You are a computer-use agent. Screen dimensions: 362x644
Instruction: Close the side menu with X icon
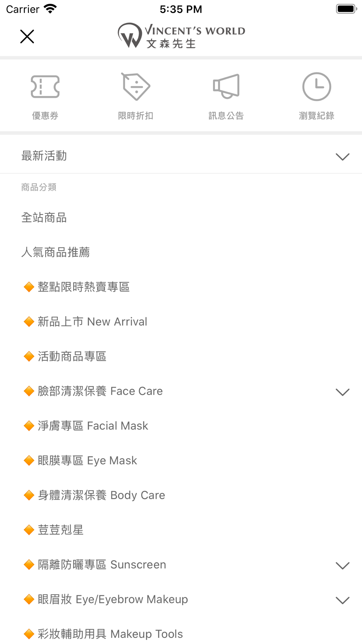click(x=27, y=37)
